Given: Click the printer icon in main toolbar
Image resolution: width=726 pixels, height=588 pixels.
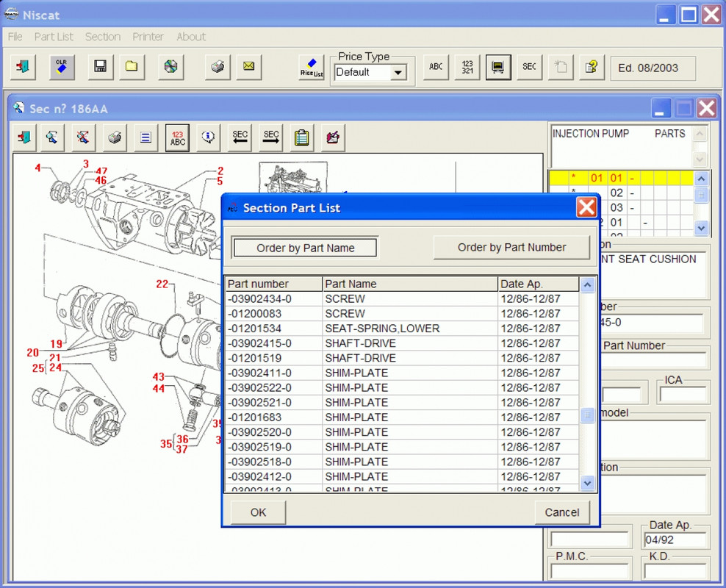Looking at the screenshot, I should (x=218, y=67).
